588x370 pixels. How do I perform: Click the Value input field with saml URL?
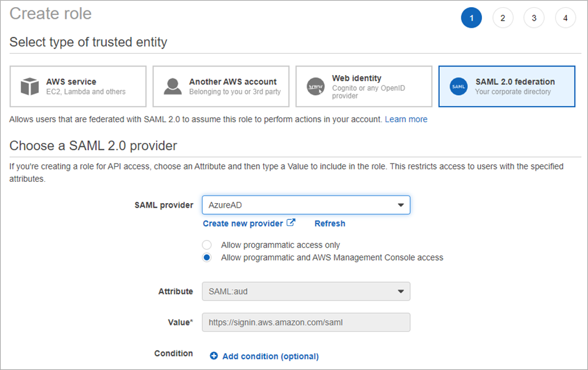click(x=306, y=322)
